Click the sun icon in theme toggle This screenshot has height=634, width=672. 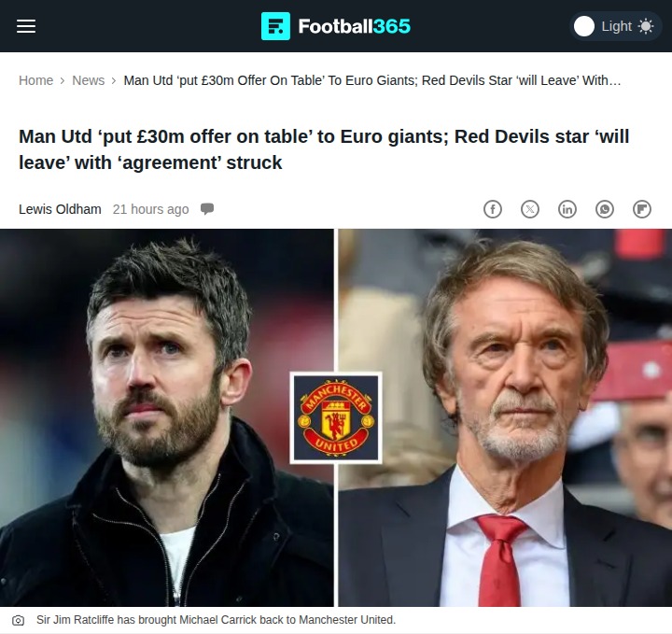(x=646, y=26)
